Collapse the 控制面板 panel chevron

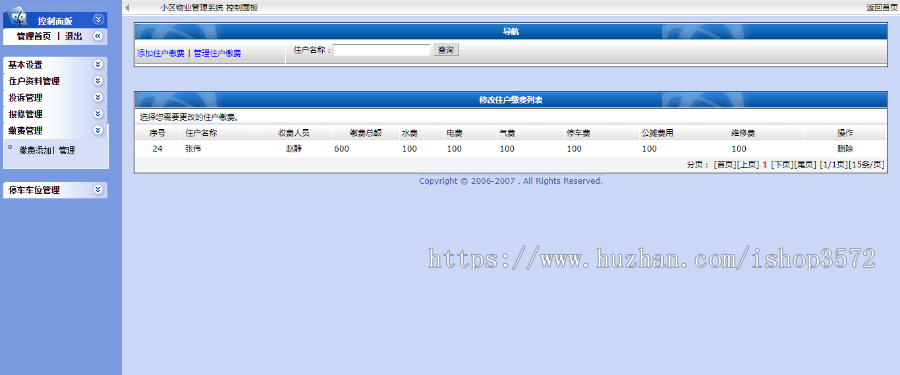(98, 20)
